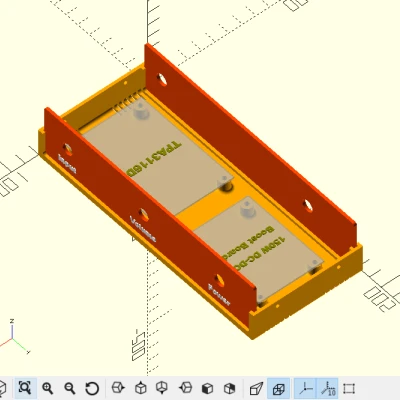This screenshot has width=400, height=400.
Task: Toggle Show Scale Markers
Action: (328, 388)
